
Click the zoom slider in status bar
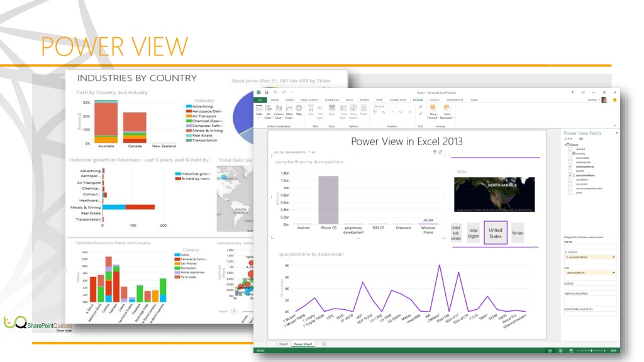tap(591, 351)
